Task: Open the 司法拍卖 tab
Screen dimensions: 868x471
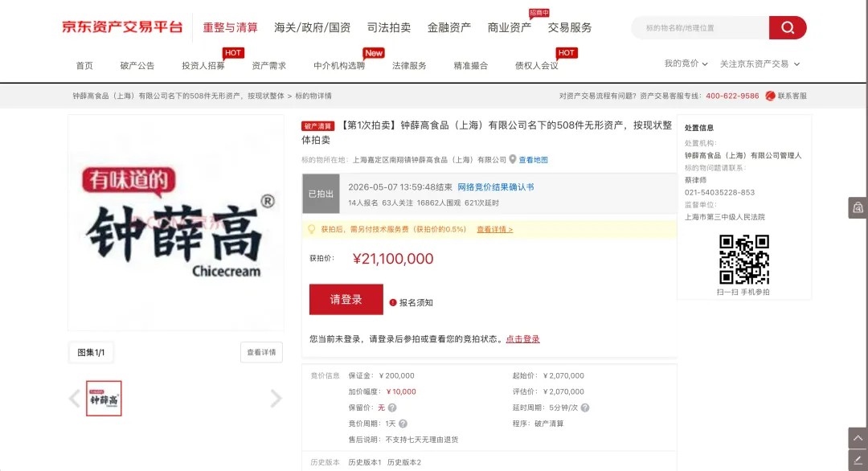Action: (389, 27)
